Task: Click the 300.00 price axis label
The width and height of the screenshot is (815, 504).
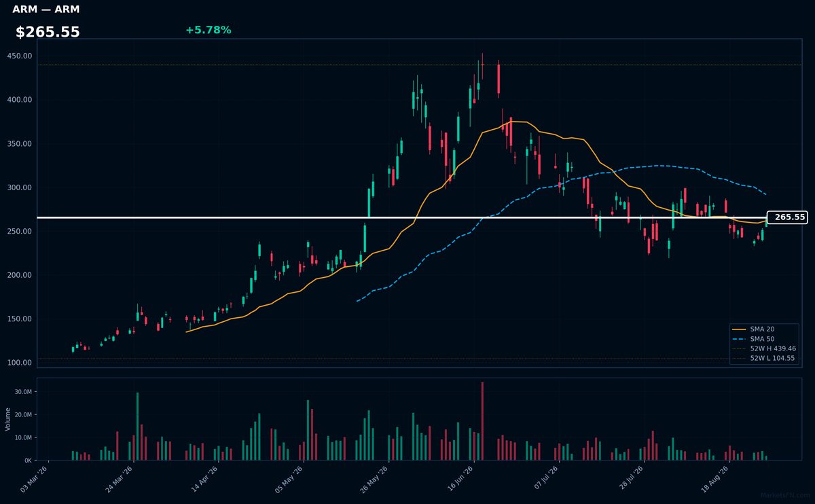Action: coord(20,187)
